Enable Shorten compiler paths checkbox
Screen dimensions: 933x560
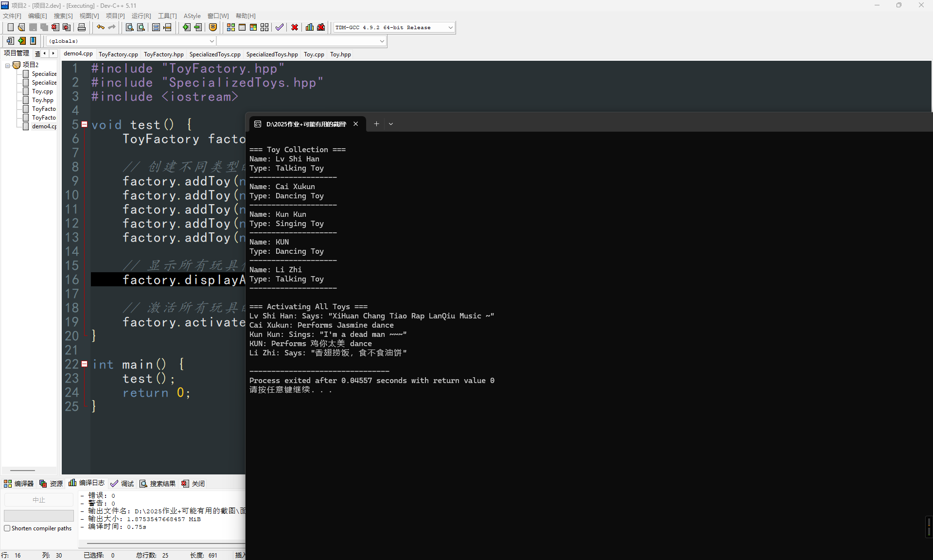coord(7,528)
